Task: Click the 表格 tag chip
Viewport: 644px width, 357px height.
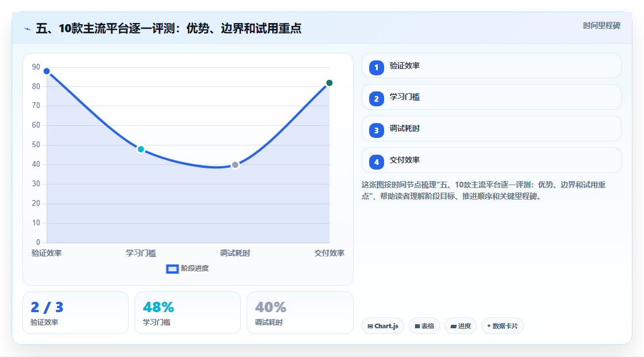Action: coord(424,326)
